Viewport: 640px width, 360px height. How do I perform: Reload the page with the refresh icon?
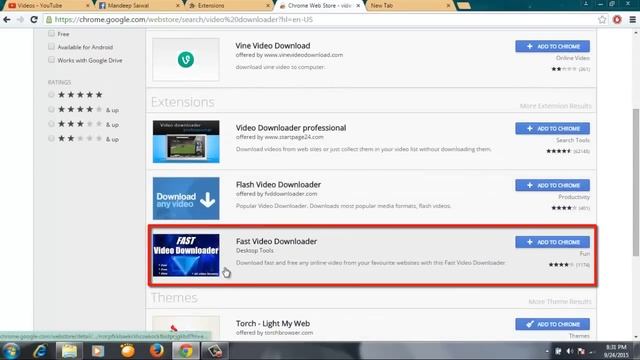tap(34, 20)
